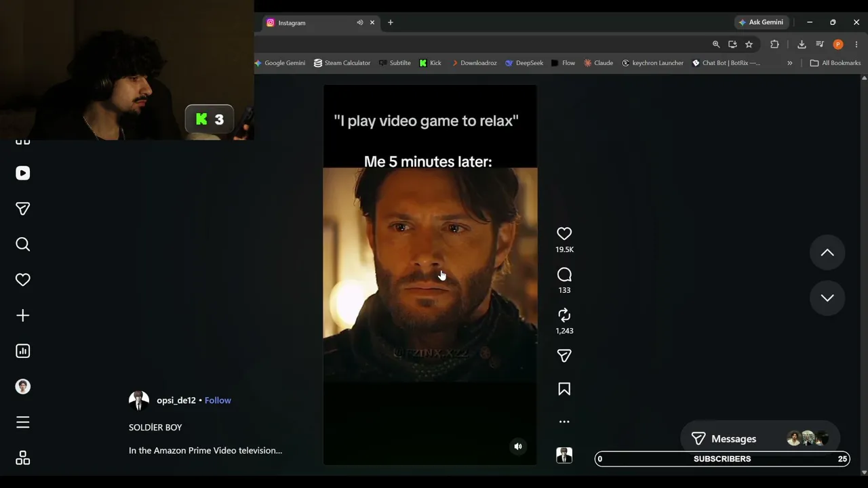
Task: Open the Downloadroz bookmark
Action: tap(473, 63)
